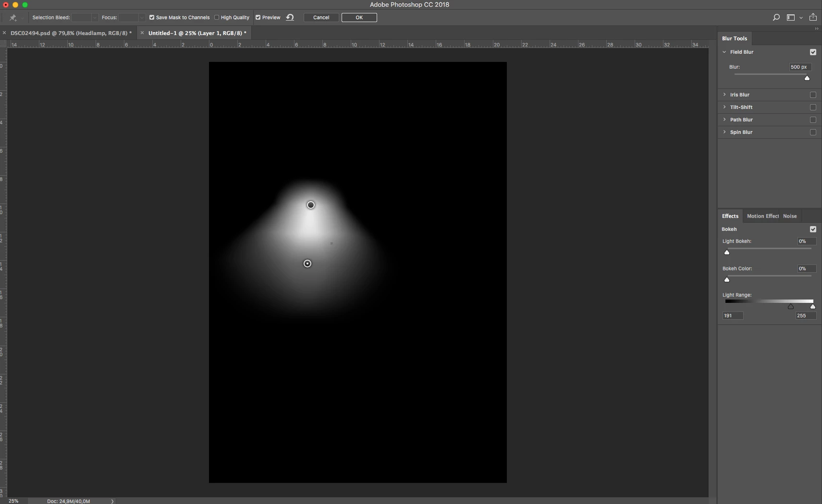Screen dimensions: 822x504
Task: Expand the workspace switcher dropdown arrow
Action: tap(801, 18)
